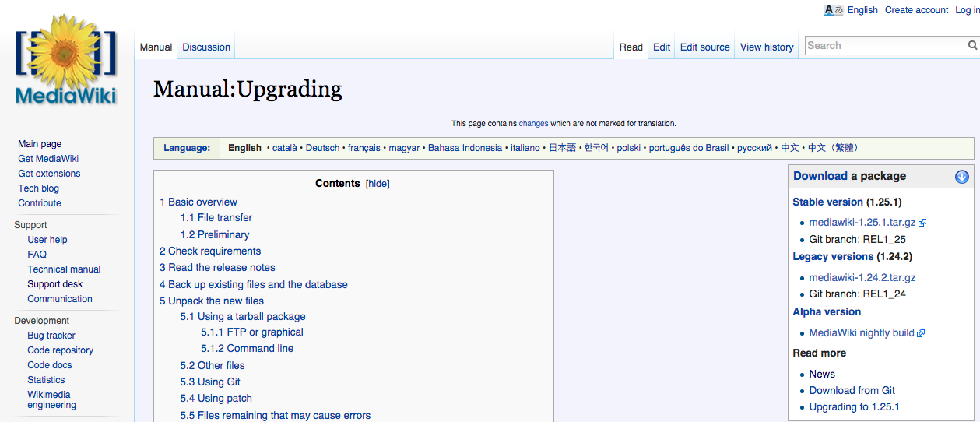Image resolution: width=980 pixels, height=422 pixels.
Task: Jump to '5 Unpack the new files'
Action: [212, 301]
